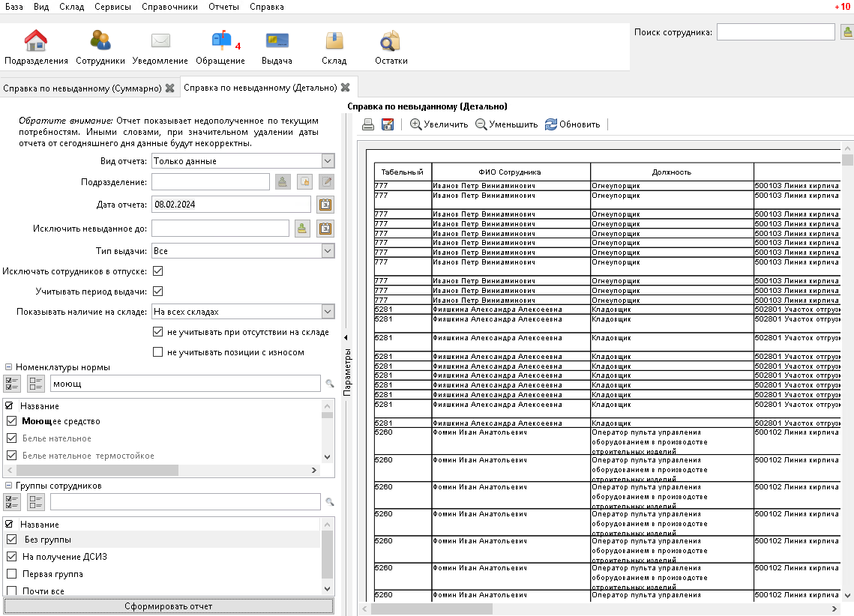Open the Тип выдачи dropdown
Screen dimensions: 854x616
pos(328,251)
